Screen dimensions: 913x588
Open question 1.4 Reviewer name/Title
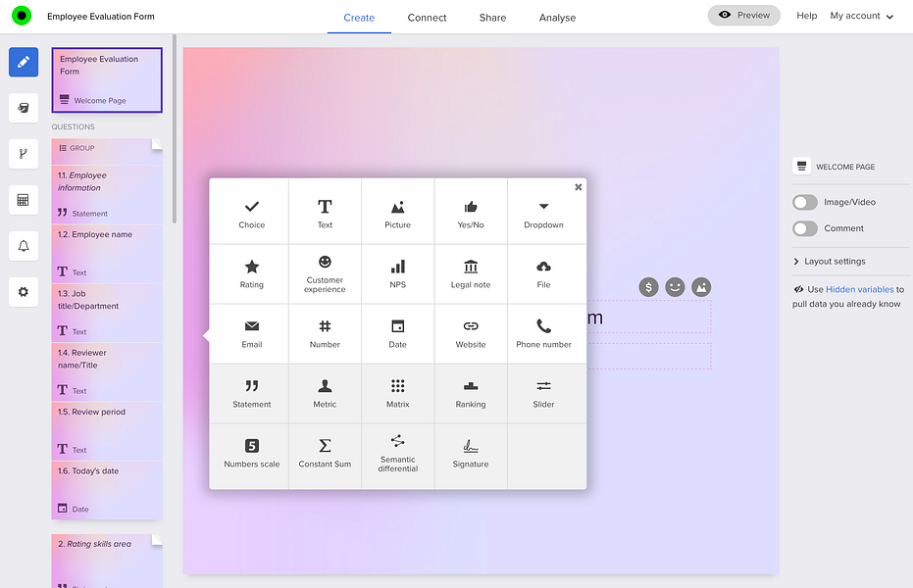click(107, 372)
